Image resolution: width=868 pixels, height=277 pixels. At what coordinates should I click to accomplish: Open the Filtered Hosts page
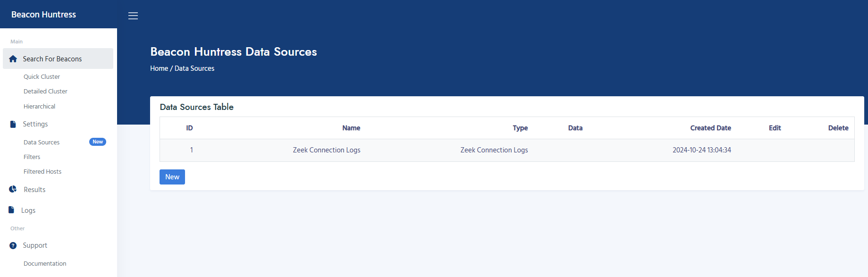click(x=42, y=171)
